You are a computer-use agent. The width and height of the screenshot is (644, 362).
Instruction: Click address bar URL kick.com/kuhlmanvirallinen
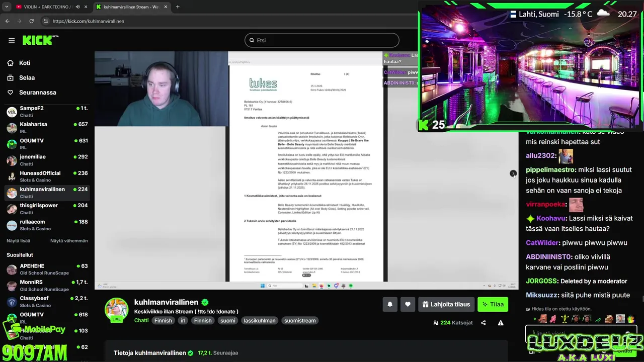point(89,21)
